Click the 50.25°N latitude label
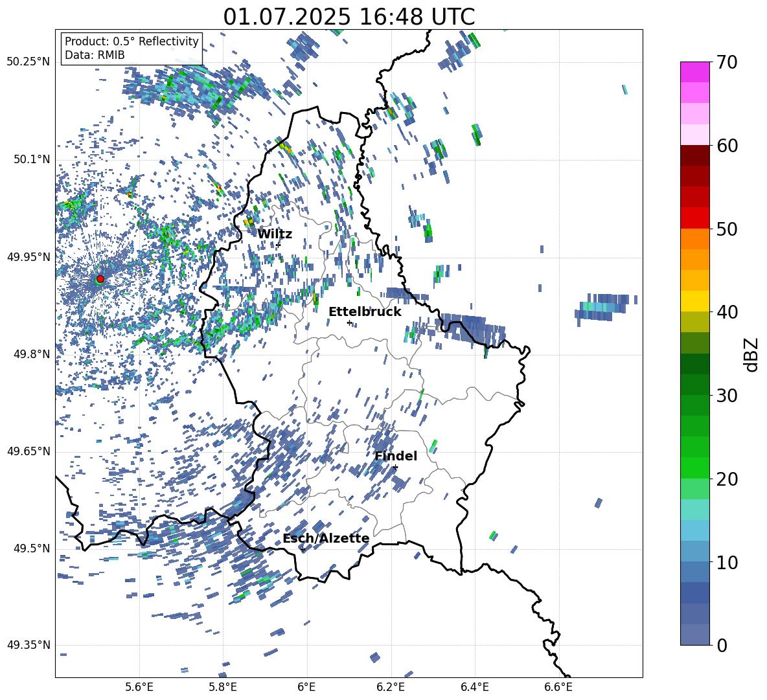Screen dimensions: 767x700 pyautogui.click(x=29, y=62)
